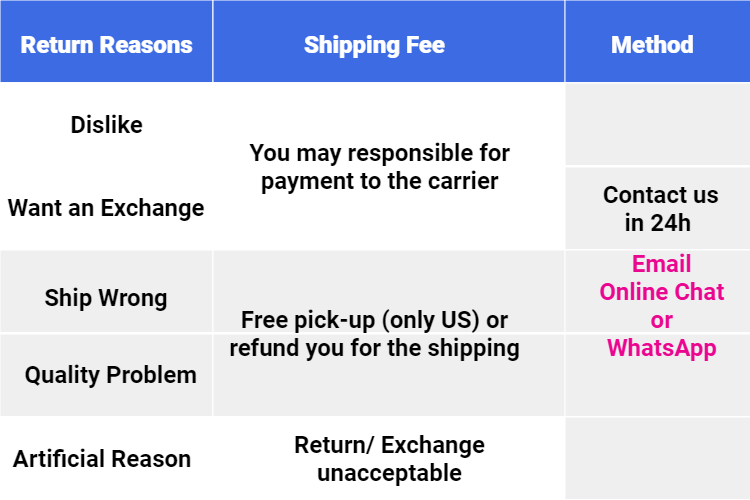This screenshot has width=750, height=500.
Task: Click the Contact us in 24h text
Action: [x=661, y=209]
